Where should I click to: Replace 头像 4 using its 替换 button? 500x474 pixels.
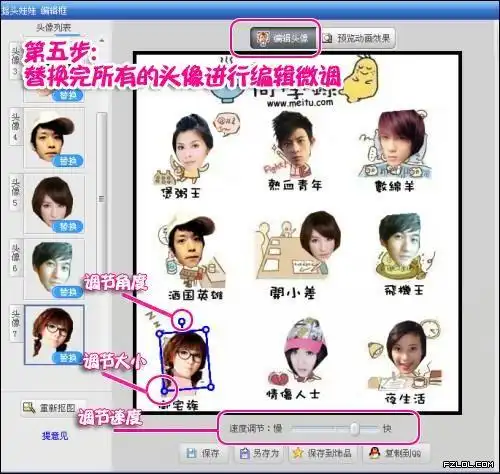[x=68, y=161]
